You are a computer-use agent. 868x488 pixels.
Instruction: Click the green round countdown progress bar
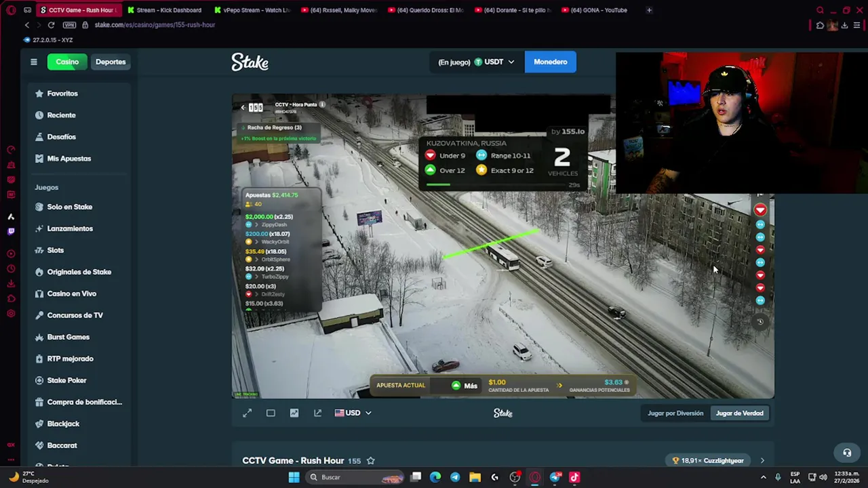(437, 184)
